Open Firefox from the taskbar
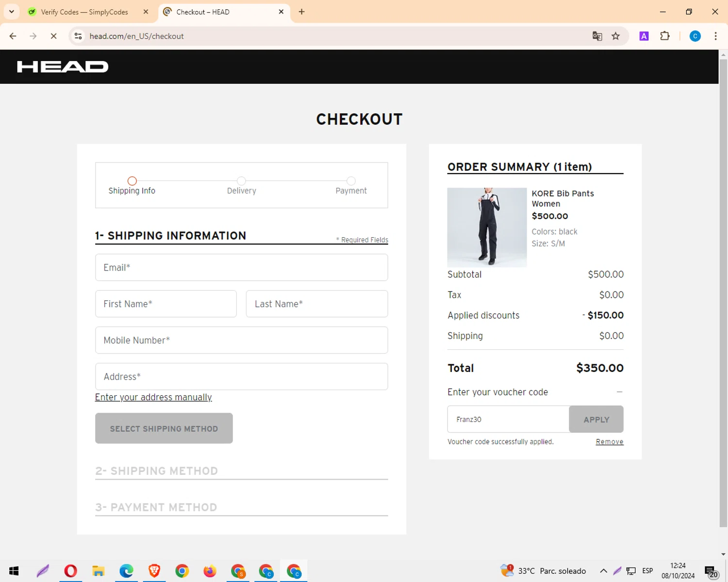The image size is (728, 582). tap(210, 571)
